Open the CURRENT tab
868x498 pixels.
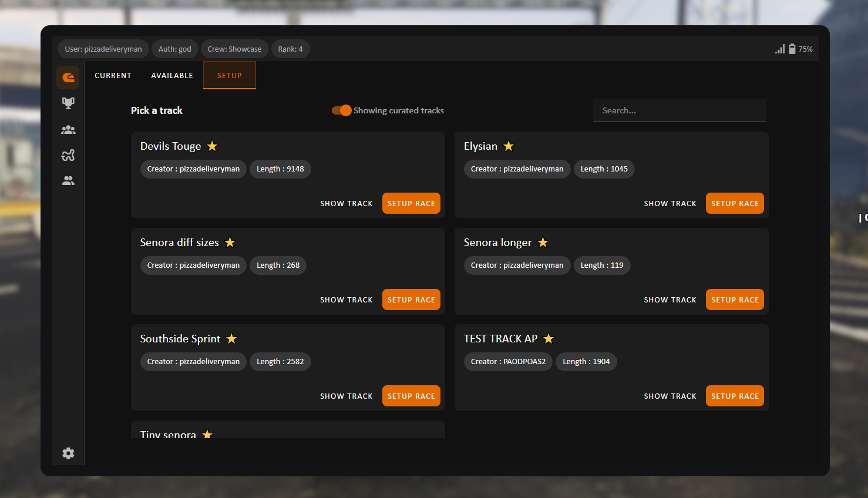[x=113, y=75]
